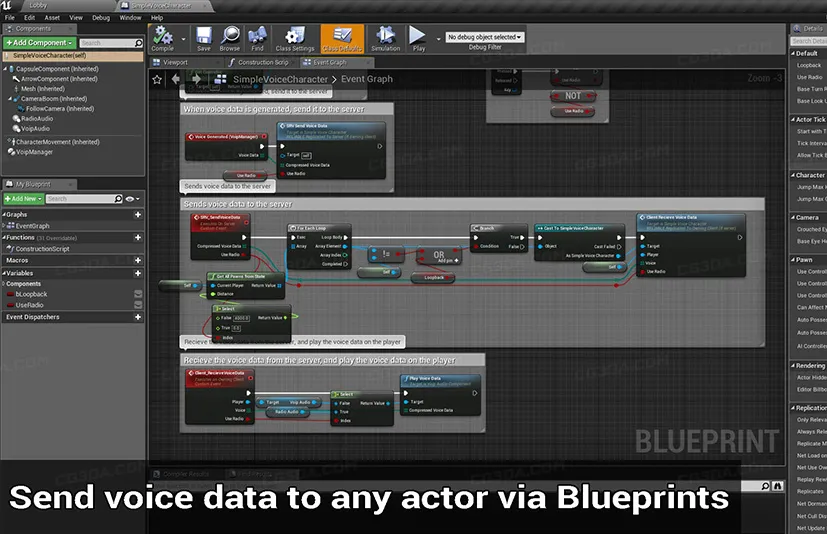This screenshot has height=534, width=827.
Task: Switch to the Viewport tab
Action: point(176,62)
